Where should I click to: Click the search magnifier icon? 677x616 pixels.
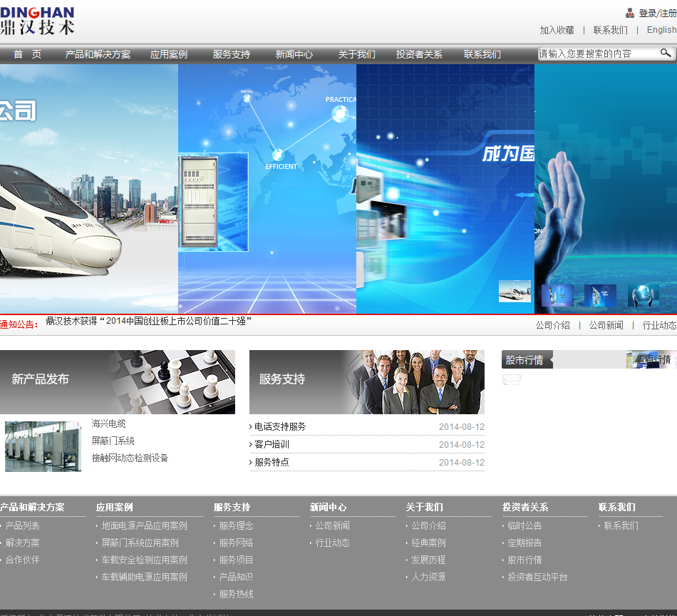pyautogui.click(x=666, y=53)
